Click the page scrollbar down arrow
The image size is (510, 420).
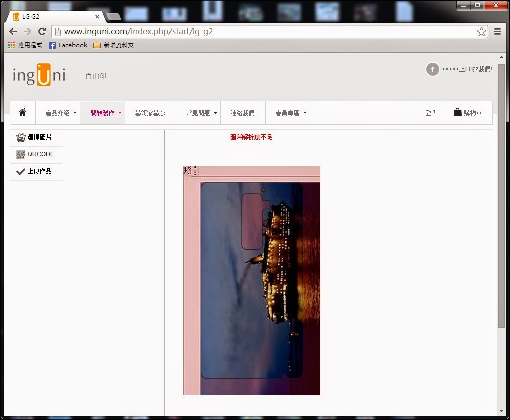(x=501, y=411)
